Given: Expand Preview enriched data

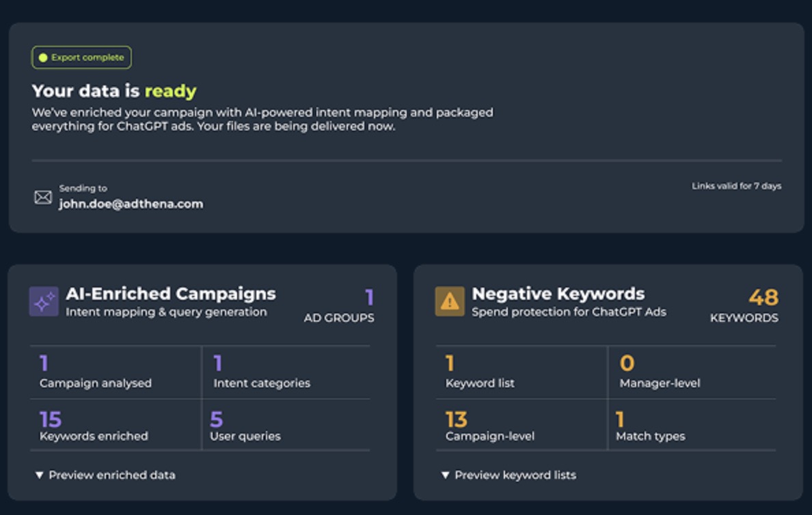Looking at the screenshot, I should [105, 475].
